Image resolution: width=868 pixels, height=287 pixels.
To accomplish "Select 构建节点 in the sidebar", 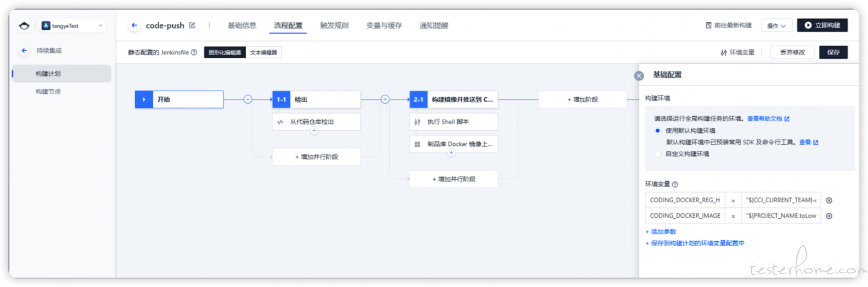I will pyautogui.click(x=48, y=91).
